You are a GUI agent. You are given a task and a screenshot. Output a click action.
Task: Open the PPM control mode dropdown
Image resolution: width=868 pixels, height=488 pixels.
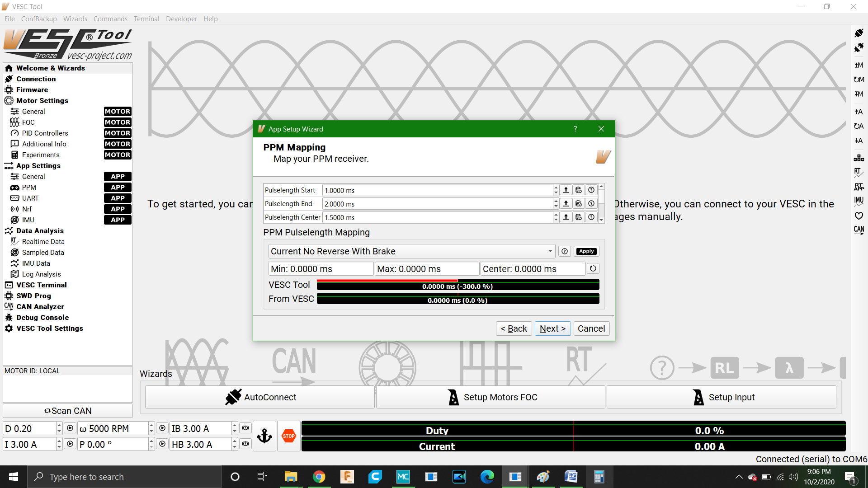pos(412,251)
